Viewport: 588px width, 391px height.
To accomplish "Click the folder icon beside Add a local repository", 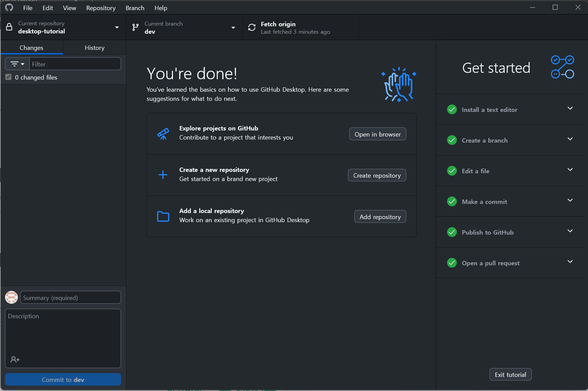I will pyautogui.click(x=163, y=216).
